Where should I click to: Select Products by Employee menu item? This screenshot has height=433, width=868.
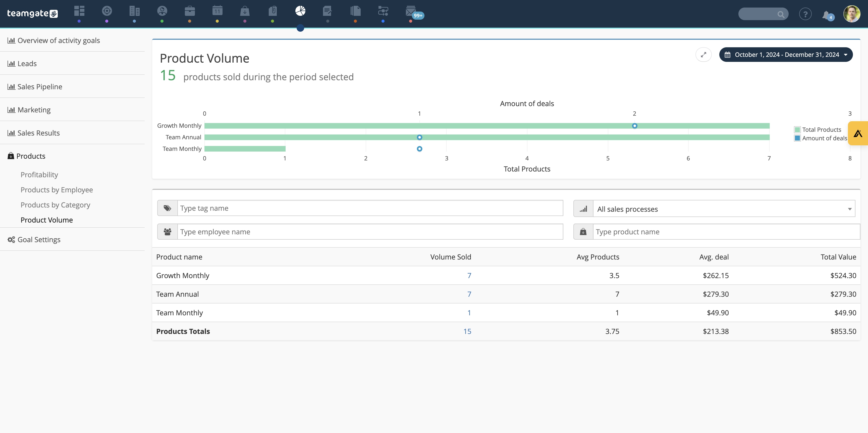57,190
